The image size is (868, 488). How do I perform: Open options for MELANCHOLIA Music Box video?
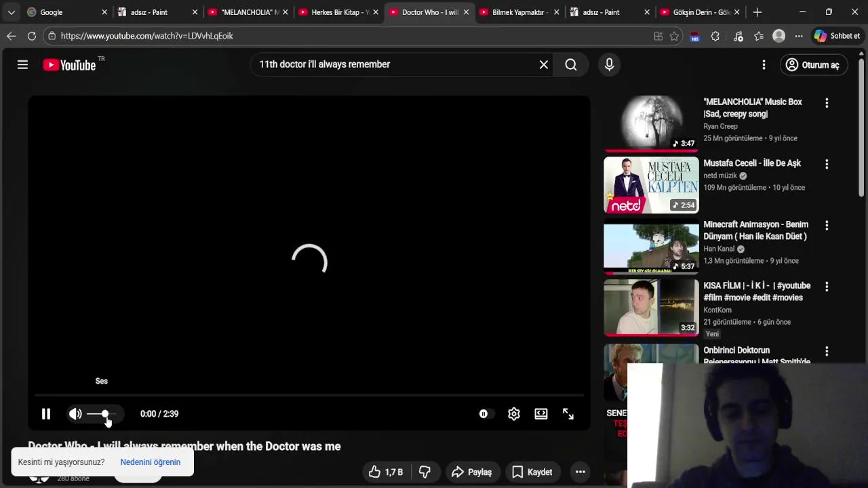click(x=827, y=103)
